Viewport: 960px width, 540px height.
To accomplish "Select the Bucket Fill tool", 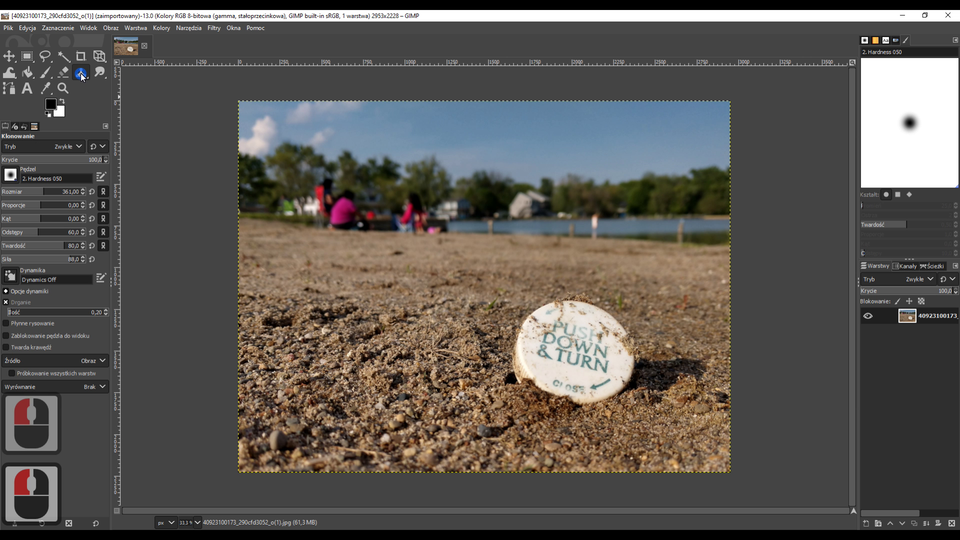I will 27,73.
